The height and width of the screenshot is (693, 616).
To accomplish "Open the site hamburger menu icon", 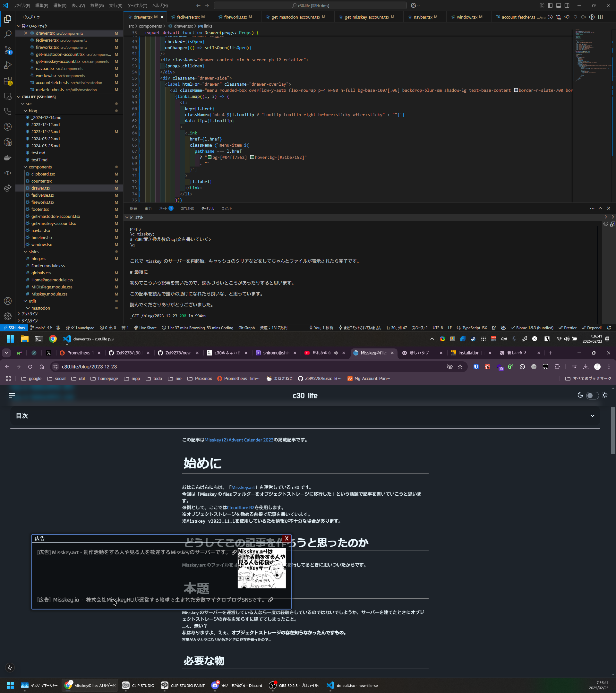I will (12, 395).
